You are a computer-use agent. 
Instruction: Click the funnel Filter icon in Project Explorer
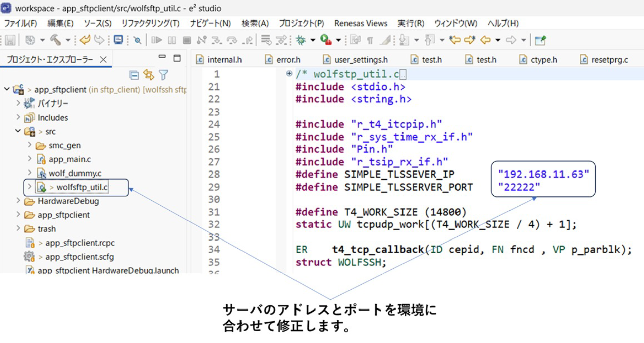tap(163, 75)
